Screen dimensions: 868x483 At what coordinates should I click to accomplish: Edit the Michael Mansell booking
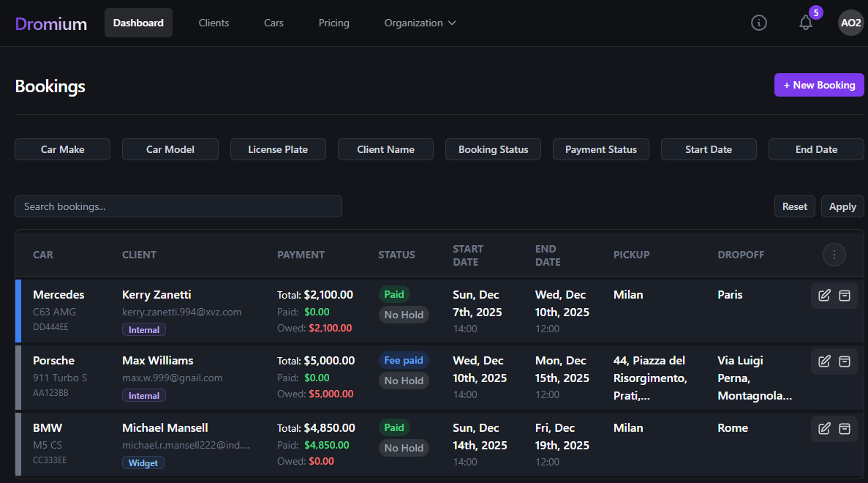pos(824,428)
